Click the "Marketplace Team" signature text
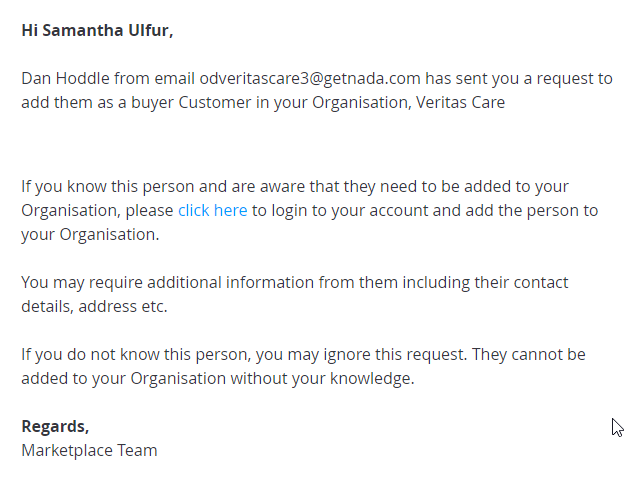 click(89, 450)
